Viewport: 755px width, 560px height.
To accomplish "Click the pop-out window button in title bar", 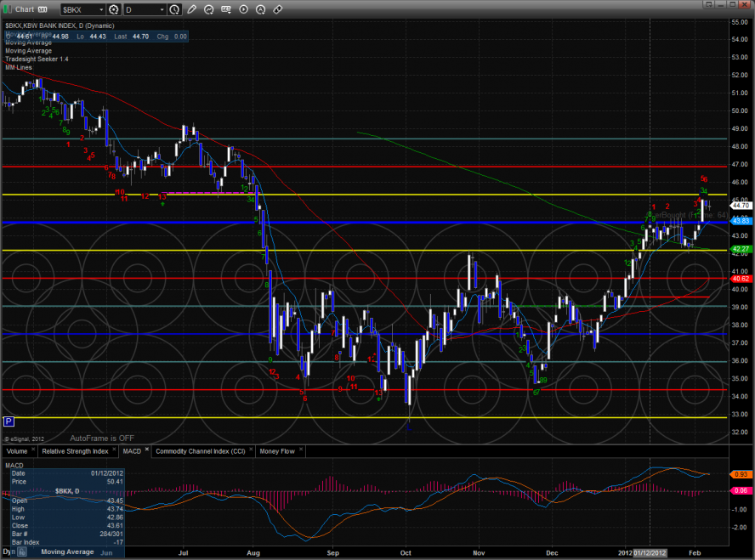I will pos(708,4).
